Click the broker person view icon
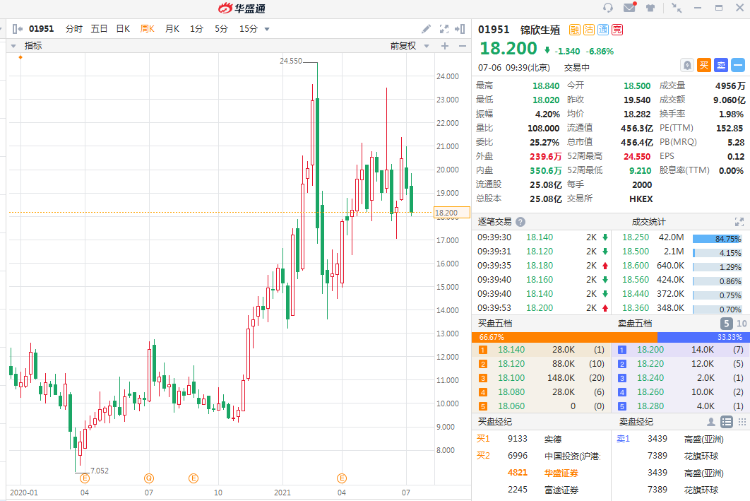This screenshot has height=501, width=750. (711, 422)
